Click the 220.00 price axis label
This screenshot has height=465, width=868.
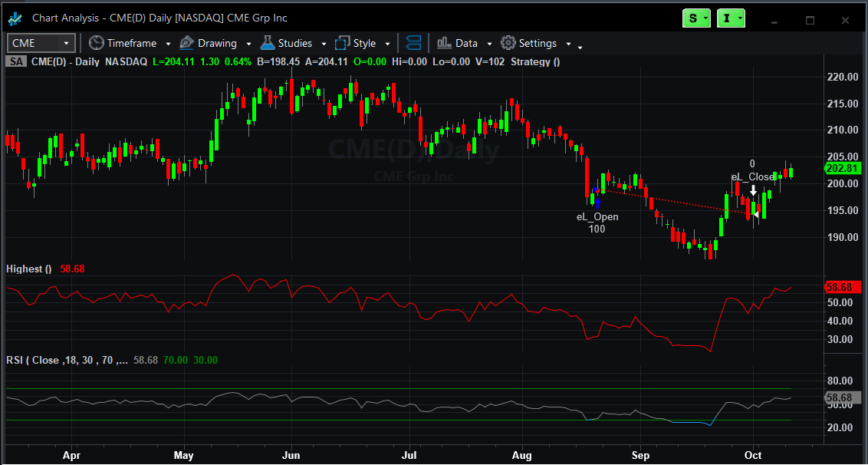pos(844,77)
